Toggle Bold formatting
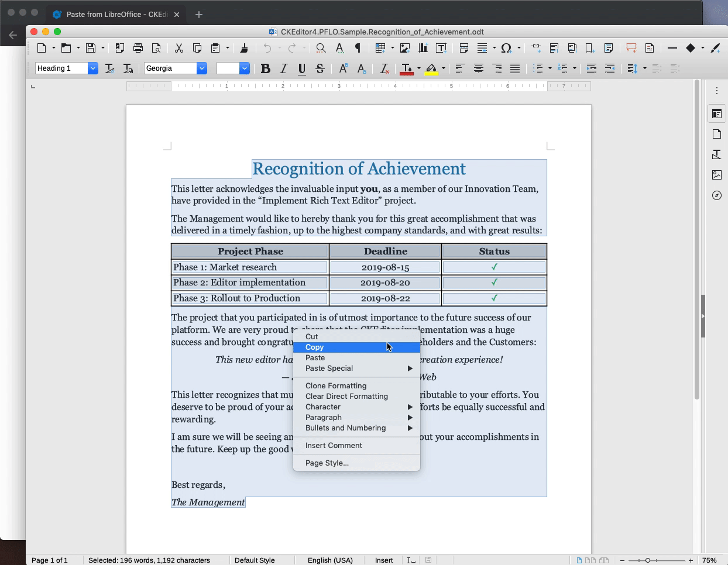Image resolution: width=728 pixels, height=565 pixels. point(266,68)
